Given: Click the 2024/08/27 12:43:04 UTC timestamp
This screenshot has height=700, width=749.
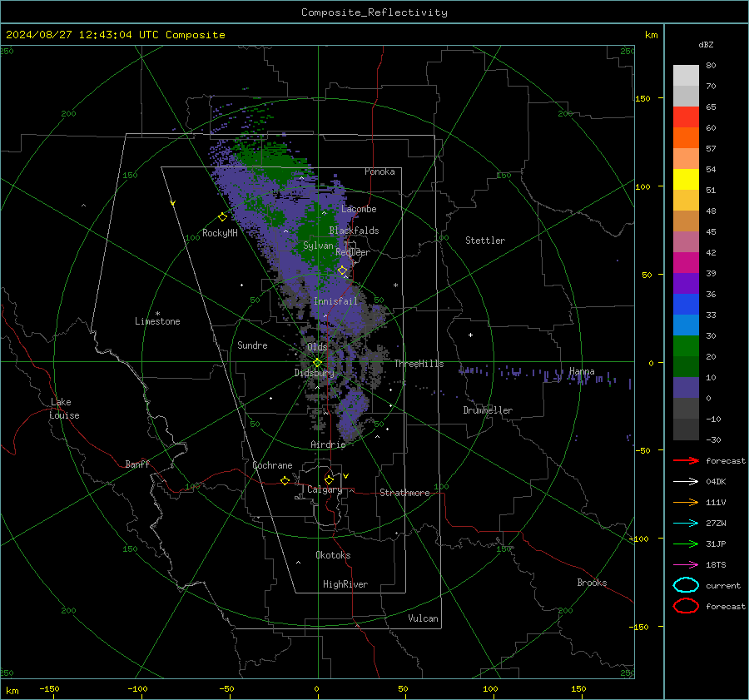Looking at the screenshot, I should pos(82,35).
